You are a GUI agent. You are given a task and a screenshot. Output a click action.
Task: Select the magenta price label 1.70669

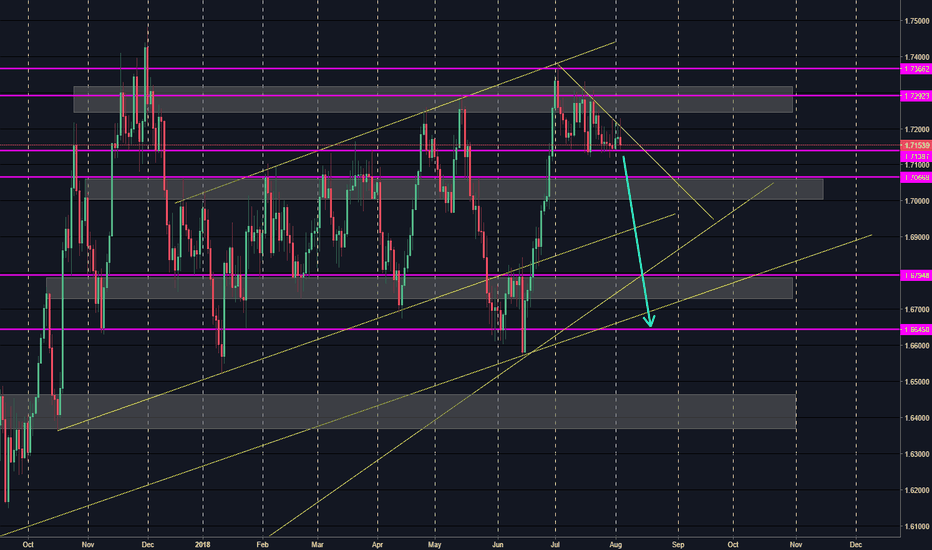916,177
